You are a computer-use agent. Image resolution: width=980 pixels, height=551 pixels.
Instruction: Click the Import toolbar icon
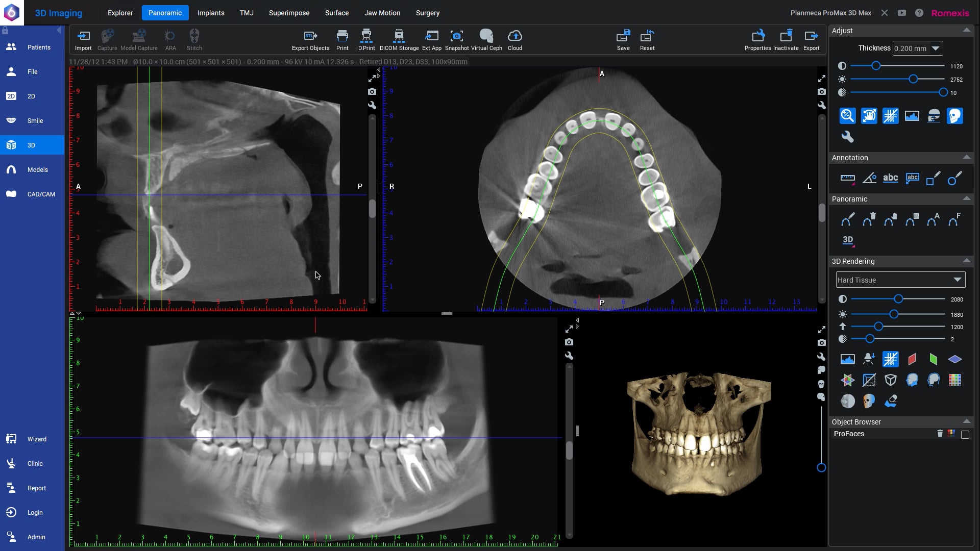(83, 36)
